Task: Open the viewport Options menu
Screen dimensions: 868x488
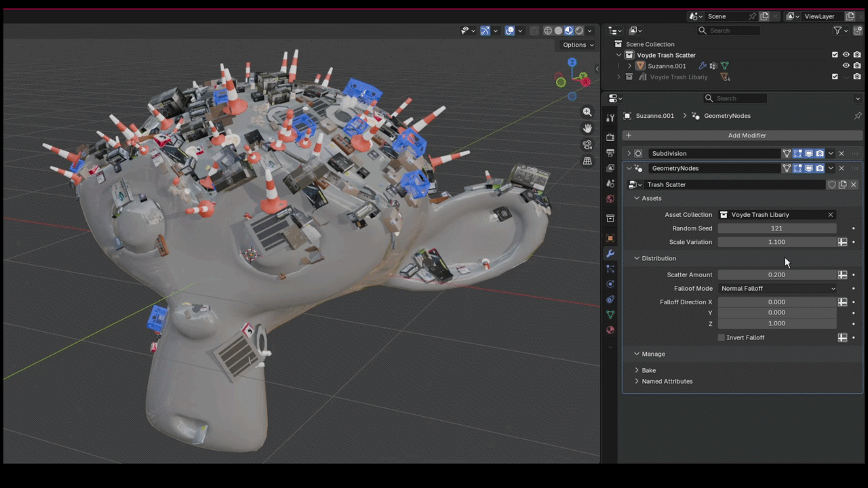Action: (578, 45)
